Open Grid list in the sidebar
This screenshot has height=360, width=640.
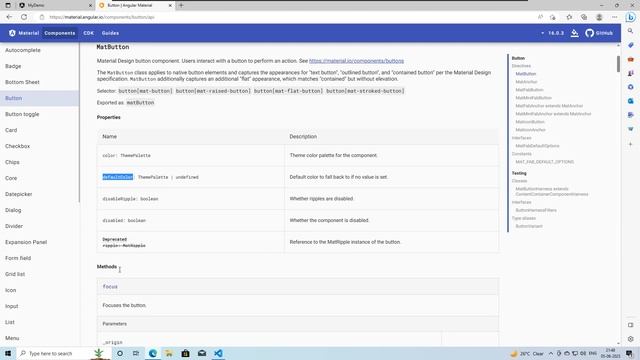coord(15,274)
